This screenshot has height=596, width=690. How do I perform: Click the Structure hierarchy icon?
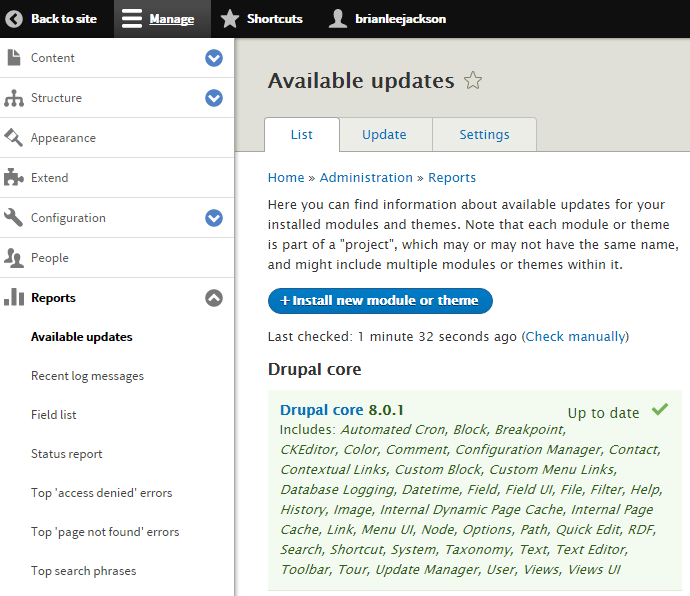click(x=14, y=98)
